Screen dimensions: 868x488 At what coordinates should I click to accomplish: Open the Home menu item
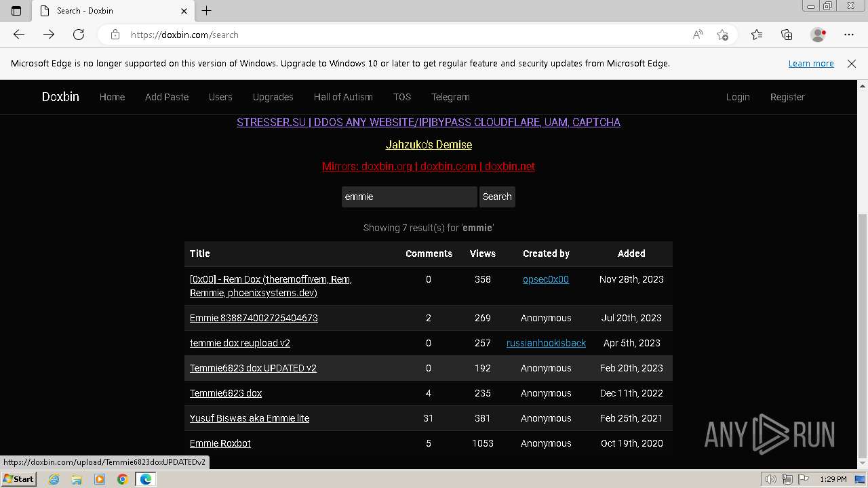coord(112,97)
